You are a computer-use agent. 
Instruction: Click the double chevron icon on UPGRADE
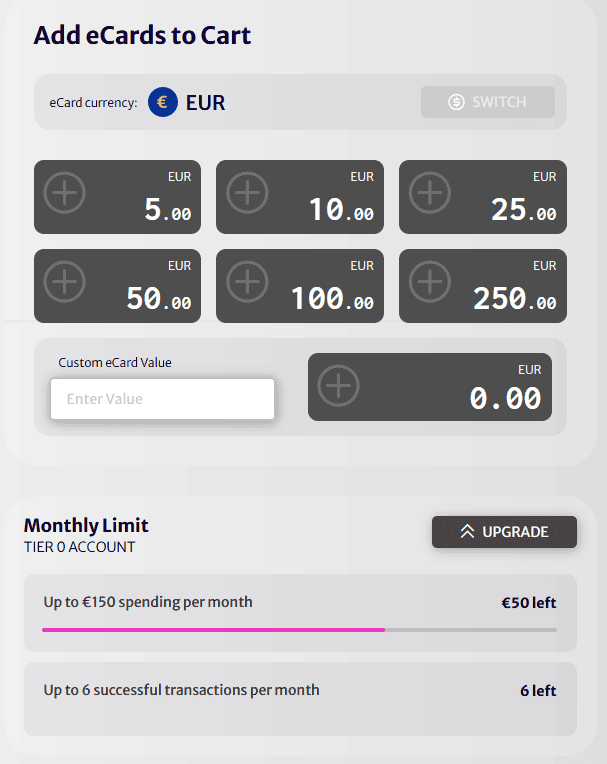point(467,532)
